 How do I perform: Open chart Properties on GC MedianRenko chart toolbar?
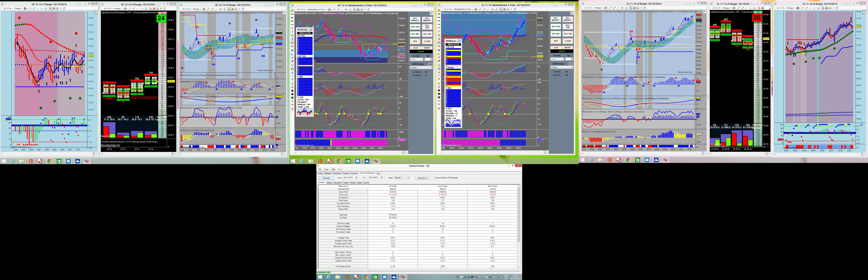click(x=369, y=10)
